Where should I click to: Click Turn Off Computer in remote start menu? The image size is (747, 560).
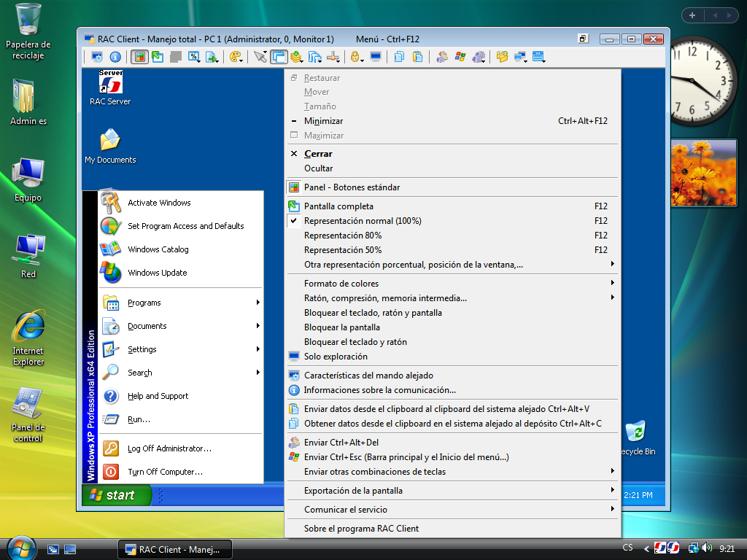[x=181, y=472]
